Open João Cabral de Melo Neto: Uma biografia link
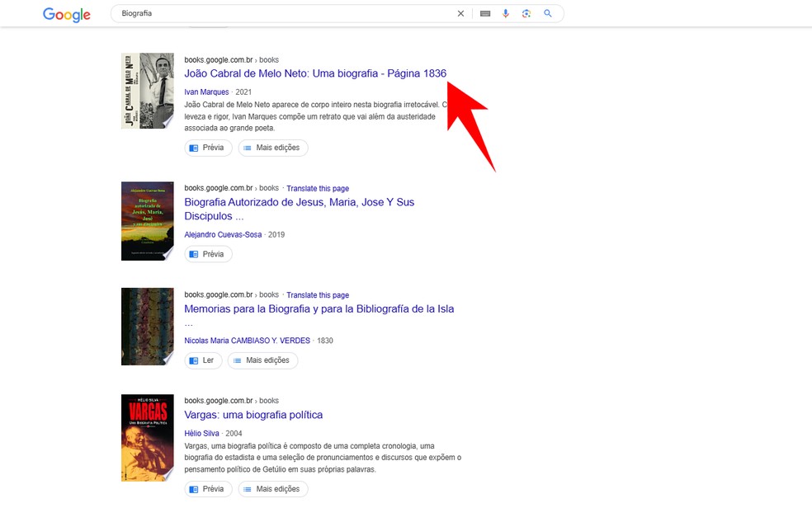This screenshot has width=812, height=508. (x=315, y=73)
